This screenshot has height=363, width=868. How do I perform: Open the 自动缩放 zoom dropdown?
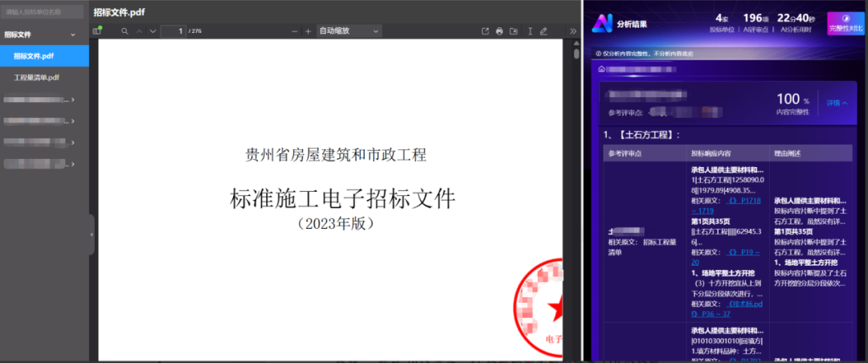(x=348, y=31)
